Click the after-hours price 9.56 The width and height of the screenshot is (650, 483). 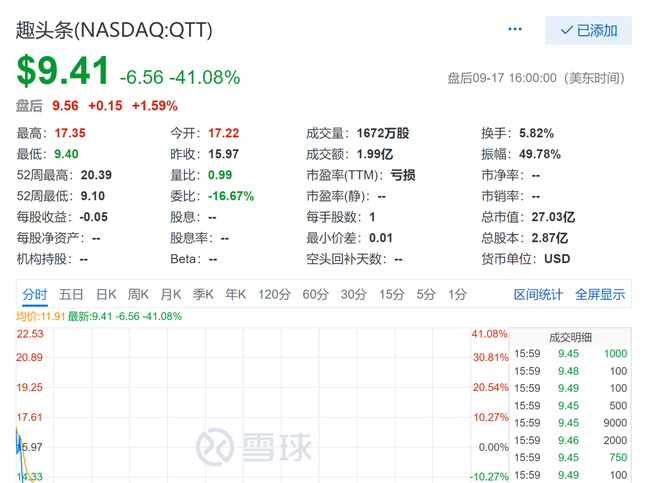pos(65,106)
